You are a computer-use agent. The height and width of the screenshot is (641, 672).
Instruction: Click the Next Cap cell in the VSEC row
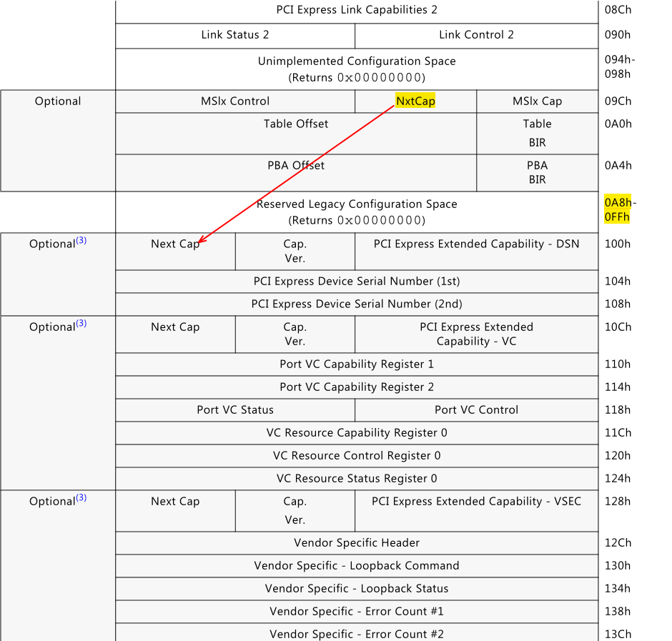[x=175, y=511]
